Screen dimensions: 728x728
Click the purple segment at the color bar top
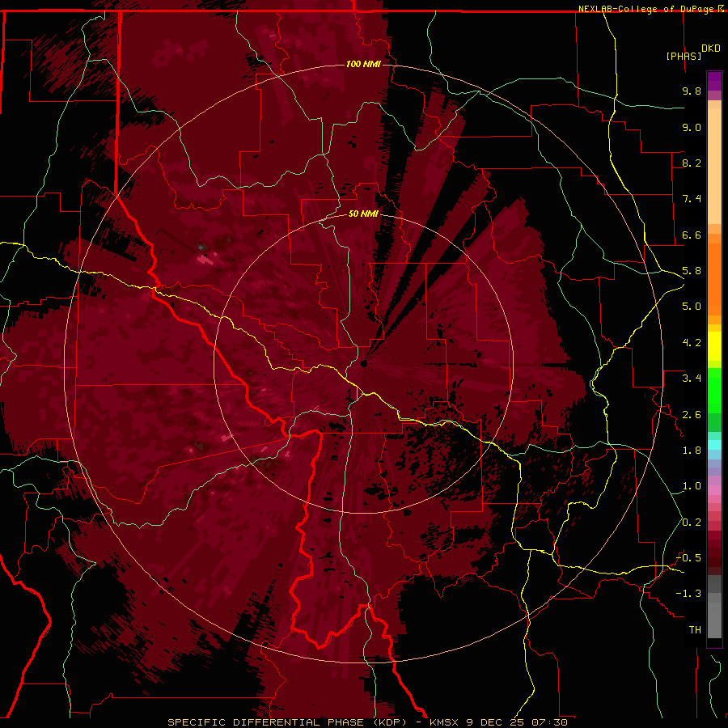click(714, 81)
